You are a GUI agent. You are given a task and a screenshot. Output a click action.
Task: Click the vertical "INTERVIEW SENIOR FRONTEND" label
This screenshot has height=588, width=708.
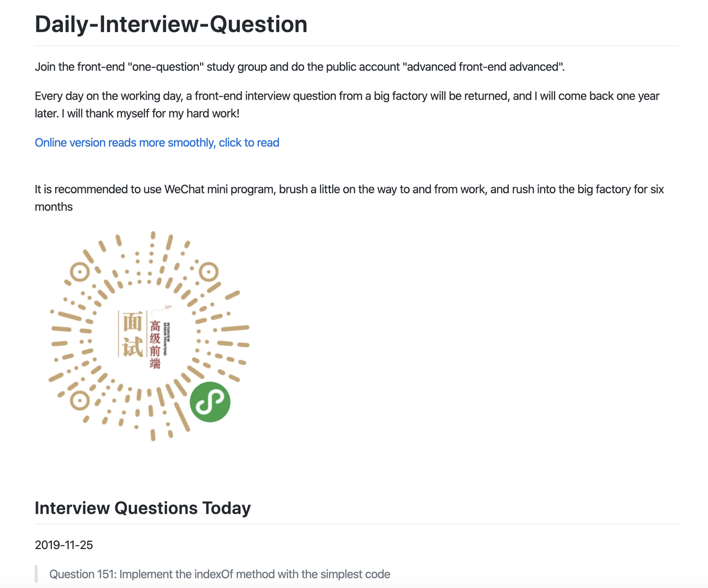point(166,339)
